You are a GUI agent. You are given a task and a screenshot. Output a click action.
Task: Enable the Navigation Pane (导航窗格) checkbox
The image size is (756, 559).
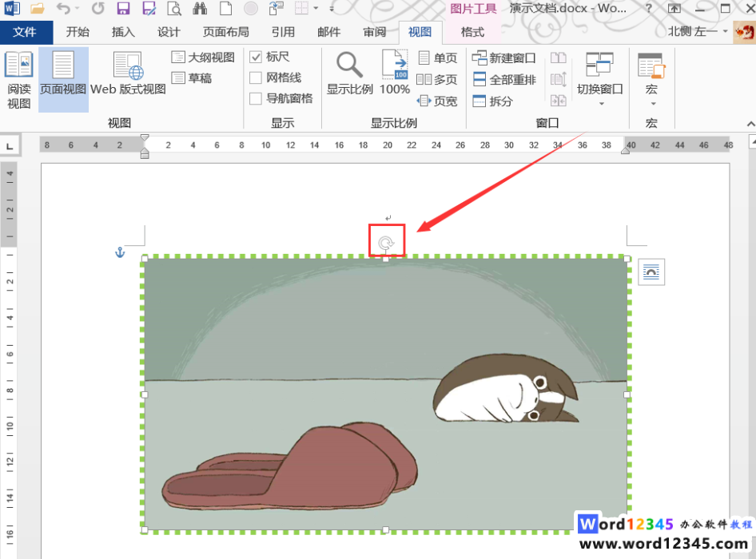pyautogui.click(x=256, y=98)
